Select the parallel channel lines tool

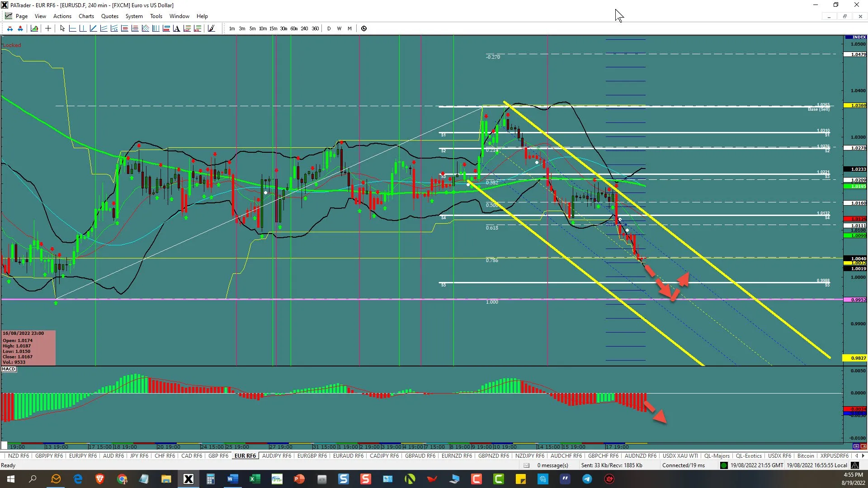point(104,28)
